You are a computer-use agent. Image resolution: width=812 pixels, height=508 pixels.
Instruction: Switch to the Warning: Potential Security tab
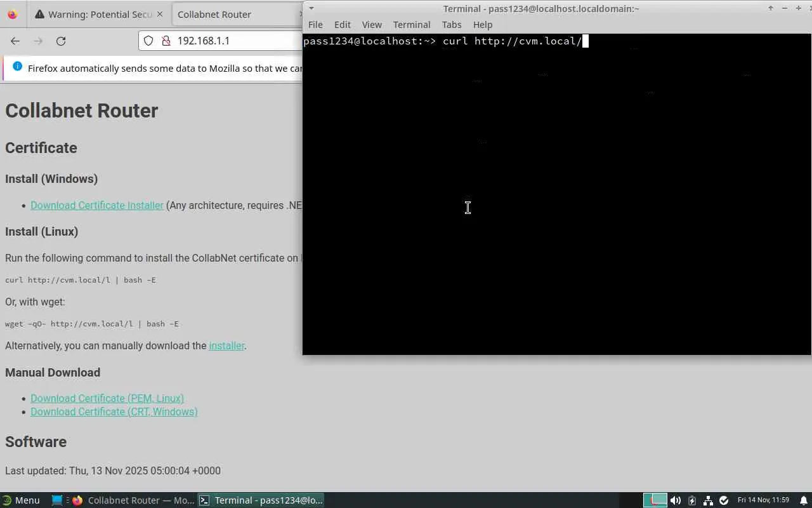click(99, 14)
